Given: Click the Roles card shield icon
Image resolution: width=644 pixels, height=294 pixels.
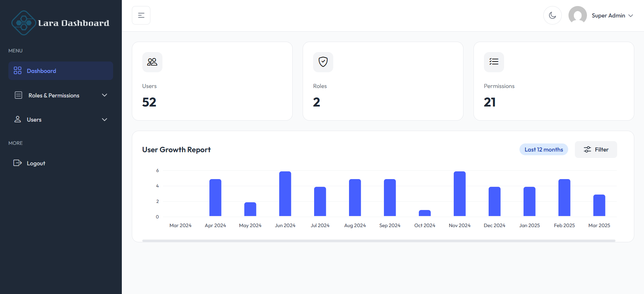Looking at the screenshot, I should click(x=323, y=62).
